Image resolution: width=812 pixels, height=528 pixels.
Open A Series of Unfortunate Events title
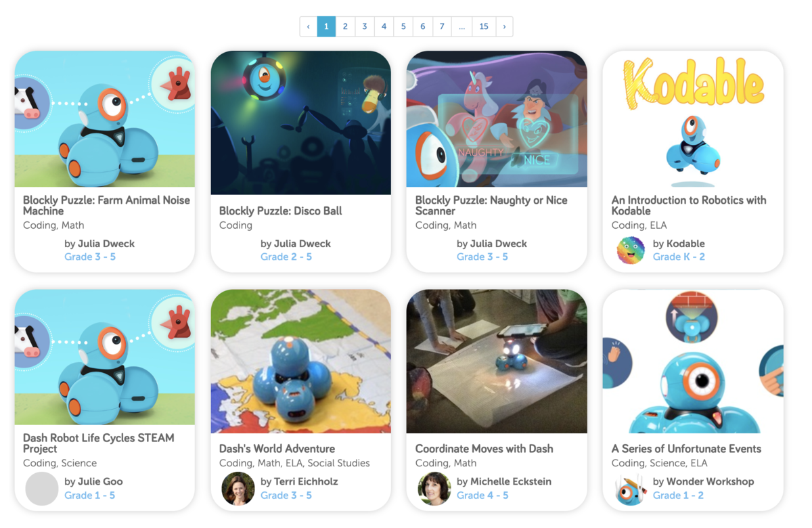pos(686,449)
